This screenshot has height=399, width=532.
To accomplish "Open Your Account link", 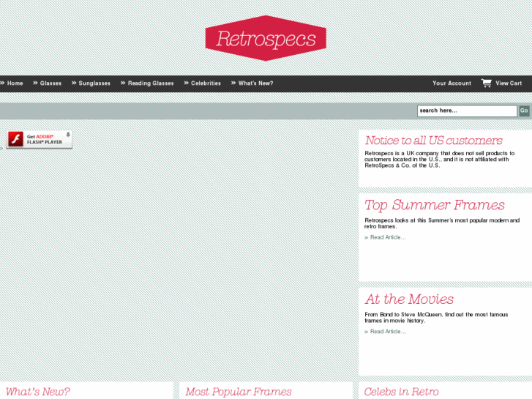I will tap(452, 83).
